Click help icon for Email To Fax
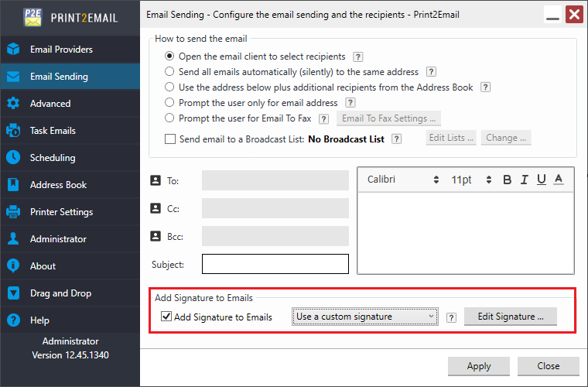 coord(323,118)
